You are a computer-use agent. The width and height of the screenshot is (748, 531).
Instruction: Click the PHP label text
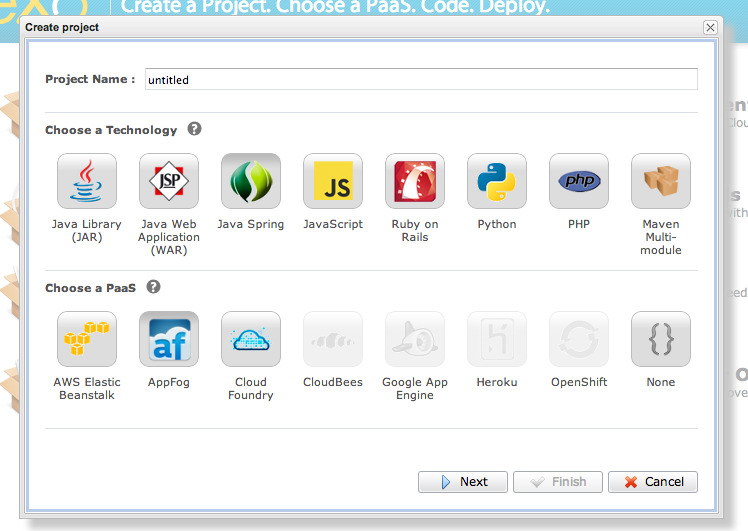579,224
